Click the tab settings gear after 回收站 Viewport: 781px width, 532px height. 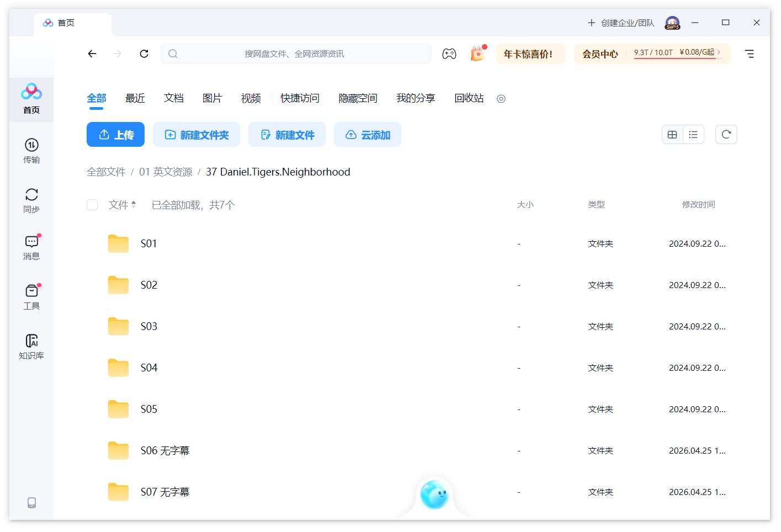(501, 99)
